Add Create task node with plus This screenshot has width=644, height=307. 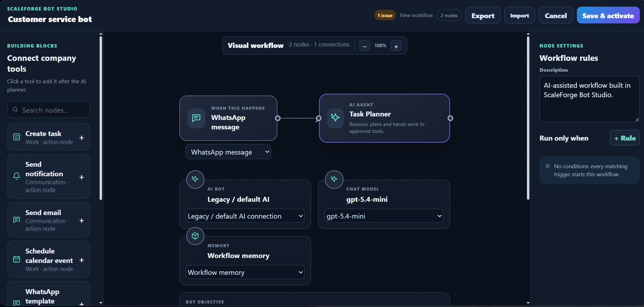(x=81, y=138)
